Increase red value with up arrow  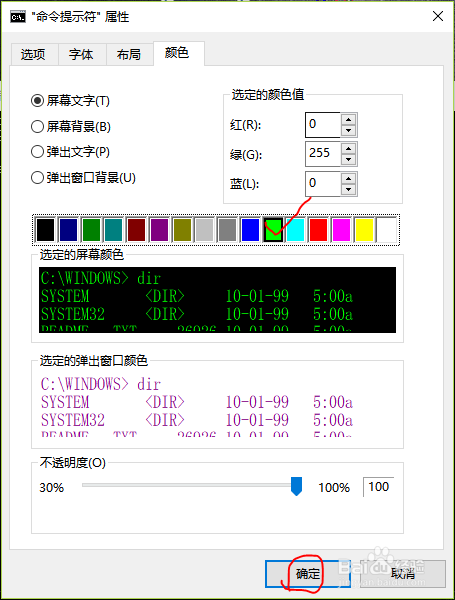[348, 119]
